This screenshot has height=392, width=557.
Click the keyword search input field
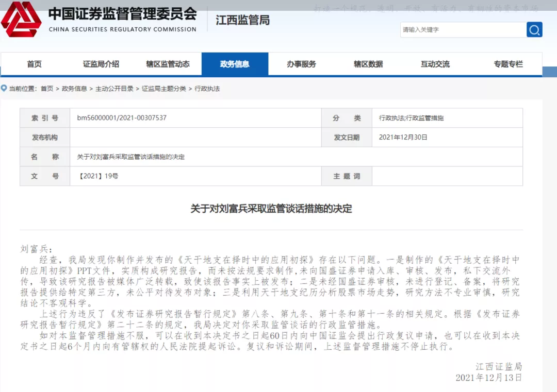[463, 29]
